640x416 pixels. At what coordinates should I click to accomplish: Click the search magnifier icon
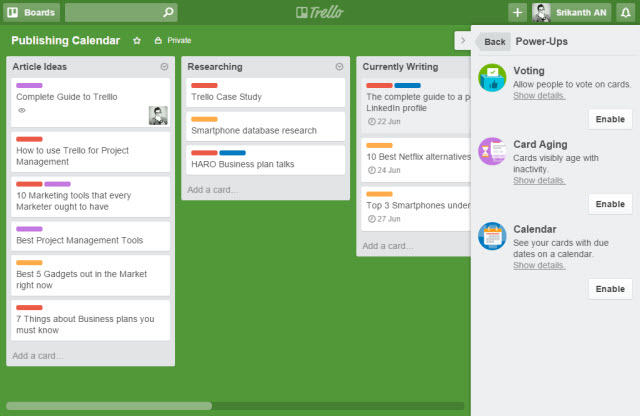[x=168, y=12]
